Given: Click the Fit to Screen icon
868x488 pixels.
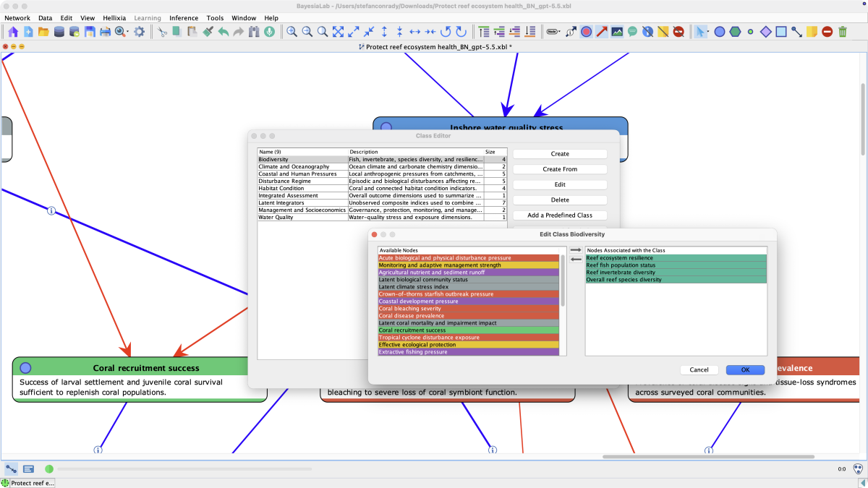Looking at the screenshot, I should [338, 32].
